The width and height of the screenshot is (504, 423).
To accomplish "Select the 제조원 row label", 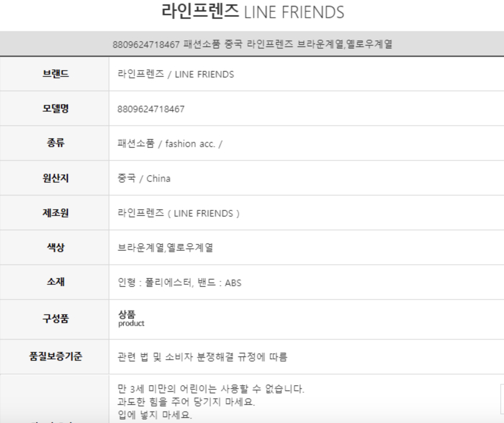I will point(55,213).
